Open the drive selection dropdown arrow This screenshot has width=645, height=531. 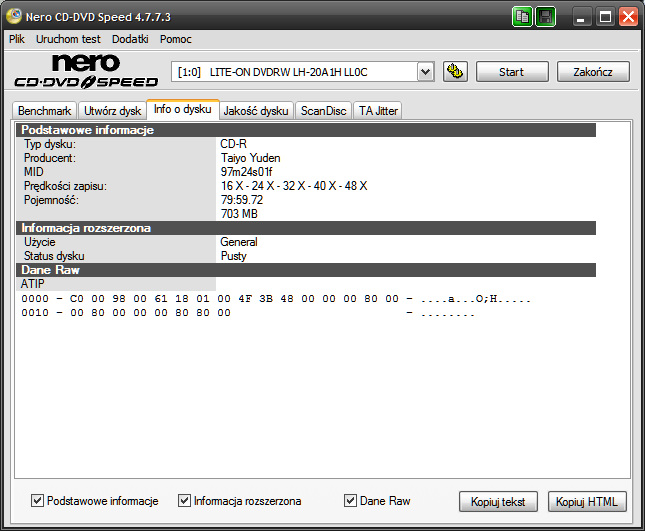pos(426,72)
